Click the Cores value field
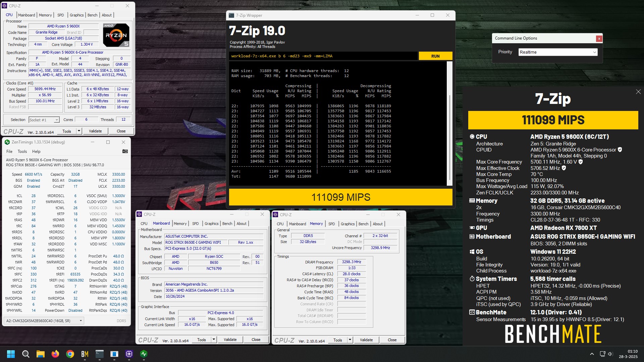Image resolution: width=644 pixels, height=362 pixels. tap(86, 120)
